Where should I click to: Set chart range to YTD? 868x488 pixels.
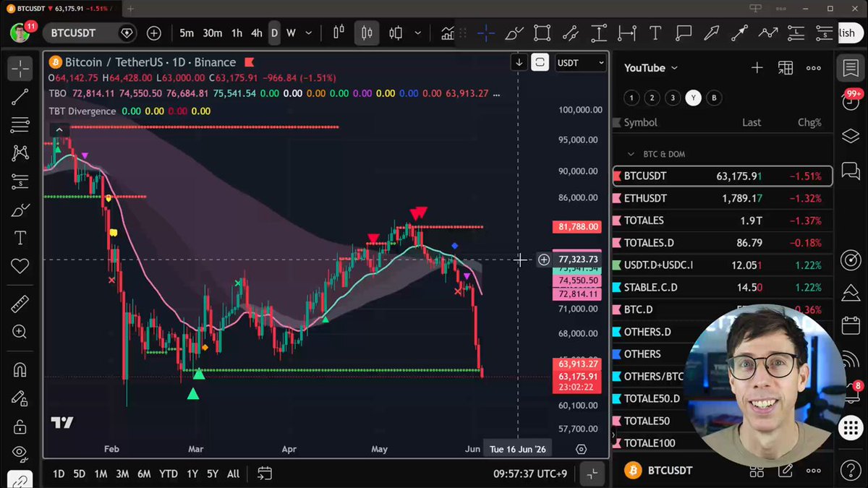tap(169, 474)
